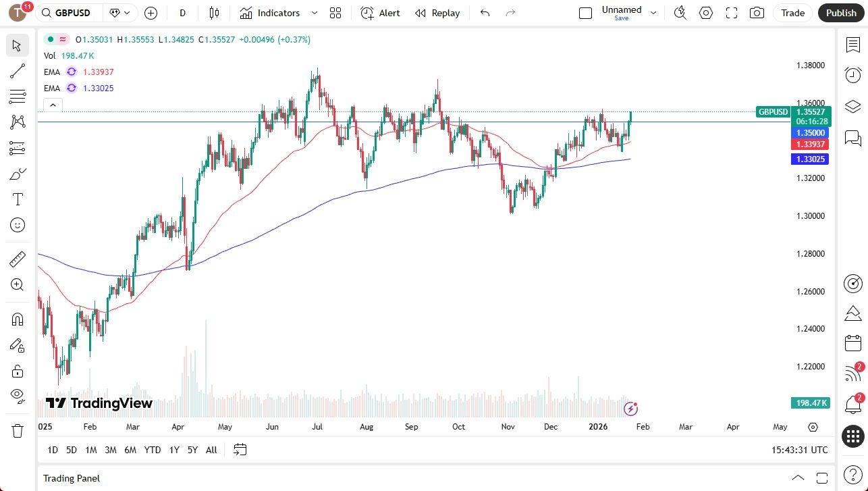This screenshot has width=868, height=491.
Task: Select the ruler measure tool
Action: pyautogui.click(x=18, y=259)
